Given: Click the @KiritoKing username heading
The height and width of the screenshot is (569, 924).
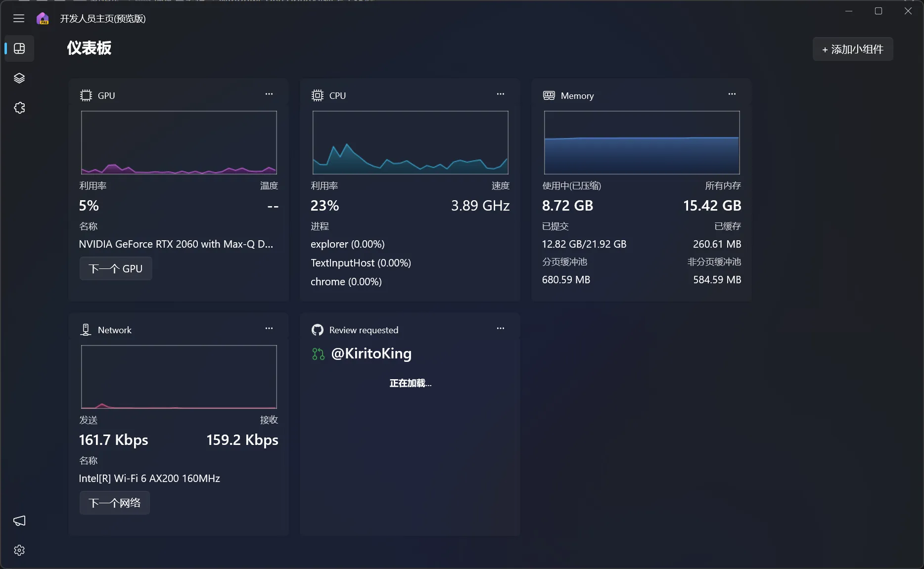Looking at the screenshot, I should pos(371,353).
